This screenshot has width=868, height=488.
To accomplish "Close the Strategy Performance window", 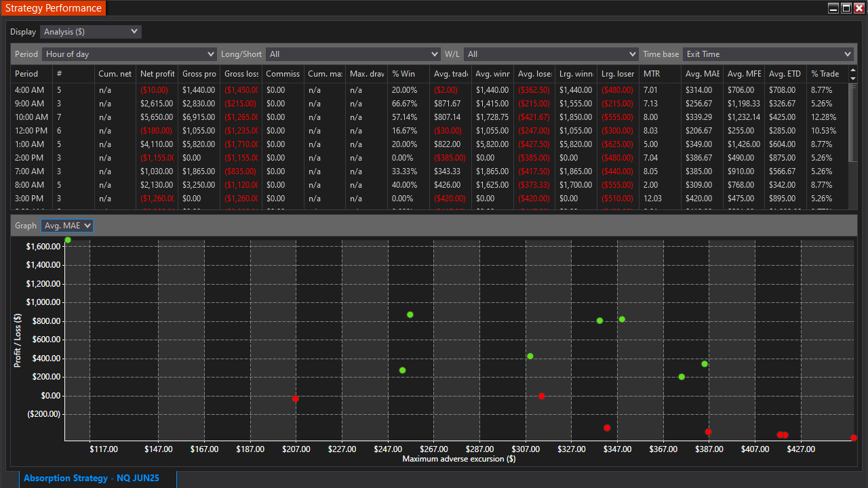I will pyautogui.click(x=859, y=8).
